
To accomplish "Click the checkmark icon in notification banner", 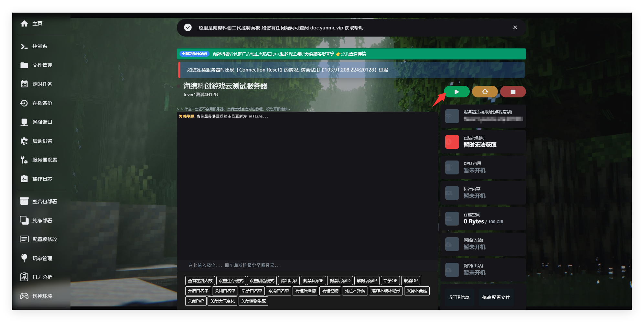I will point(188,28).
